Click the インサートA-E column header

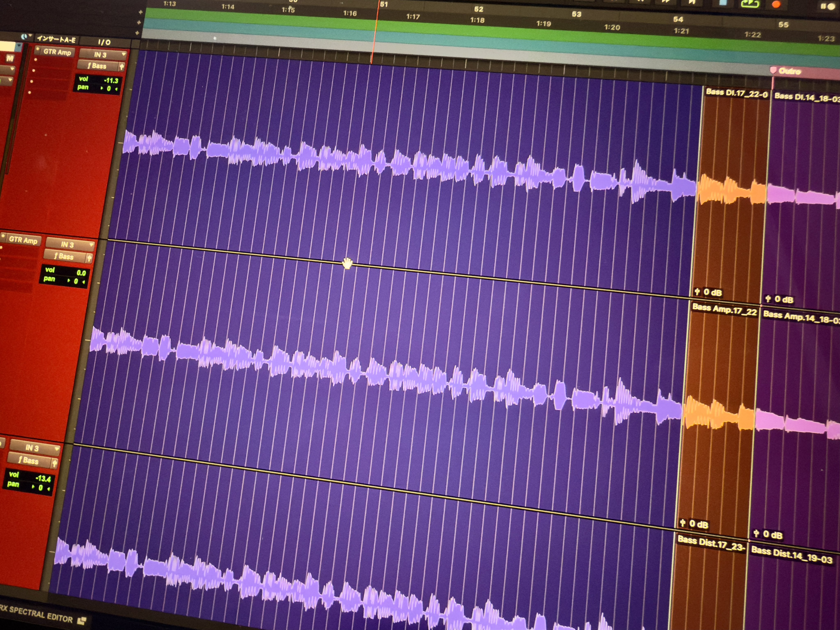pyautogui.click(x=57, y=39)
